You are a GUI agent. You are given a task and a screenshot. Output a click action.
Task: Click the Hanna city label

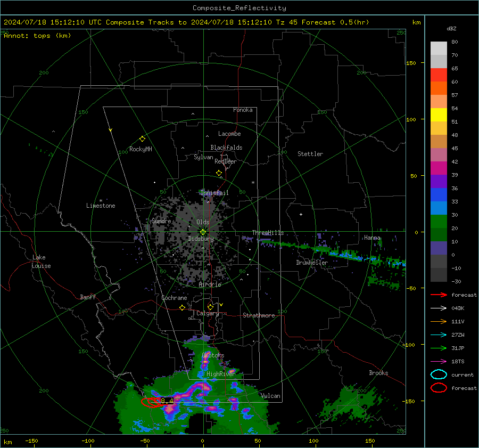pos(372,238)
